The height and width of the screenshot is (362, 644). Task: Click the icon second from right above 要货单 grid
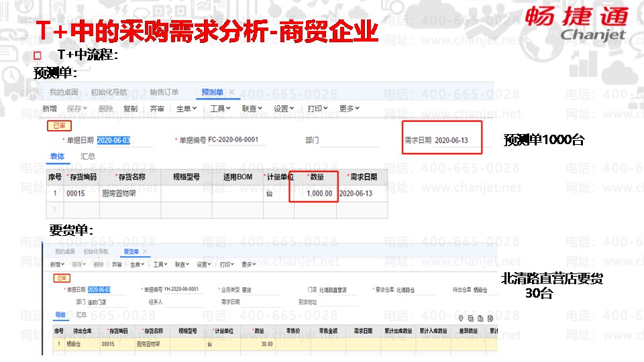[480, 318]
